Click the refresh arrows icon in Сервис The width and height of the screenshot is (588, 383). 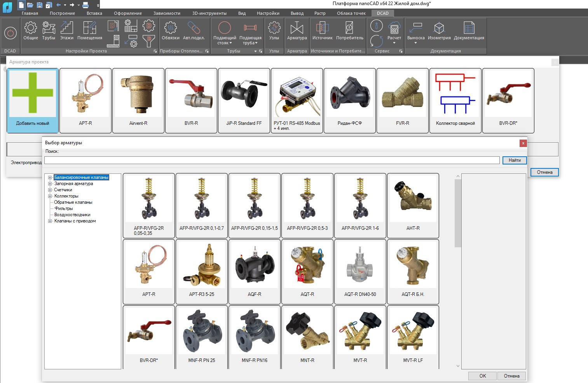(376, 41)
